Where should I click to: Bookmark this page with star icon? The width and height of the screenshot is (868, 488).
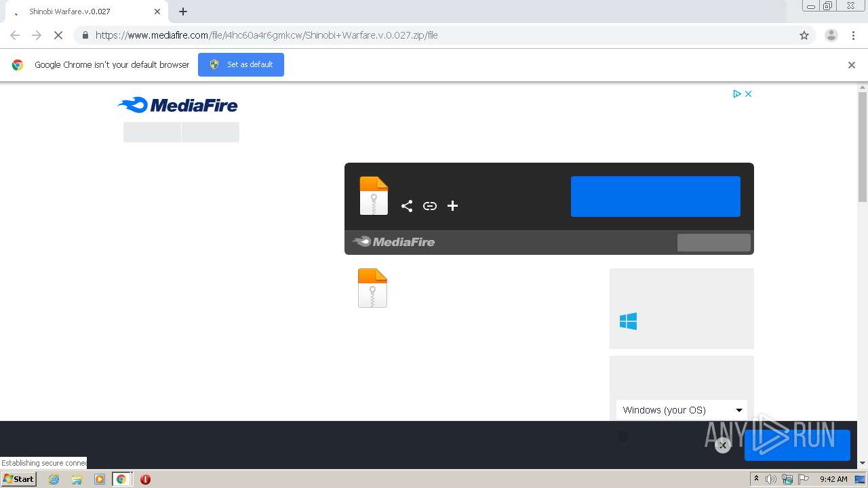(x=804, y=35)
